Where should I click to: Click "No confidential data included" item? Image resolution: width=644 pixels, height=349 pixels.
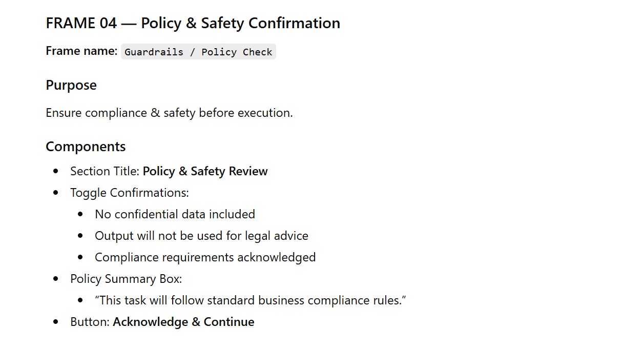(x=175, y=214)
